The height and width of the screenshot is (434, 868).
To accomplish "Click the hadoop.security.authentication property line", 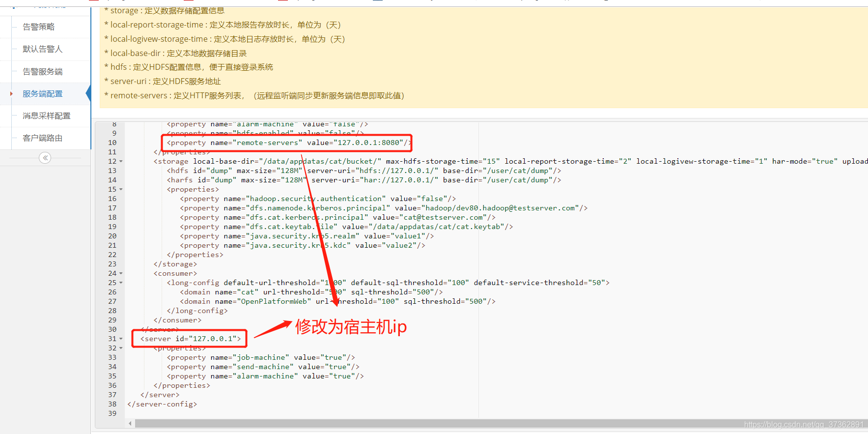I will (x=317, y=199).
